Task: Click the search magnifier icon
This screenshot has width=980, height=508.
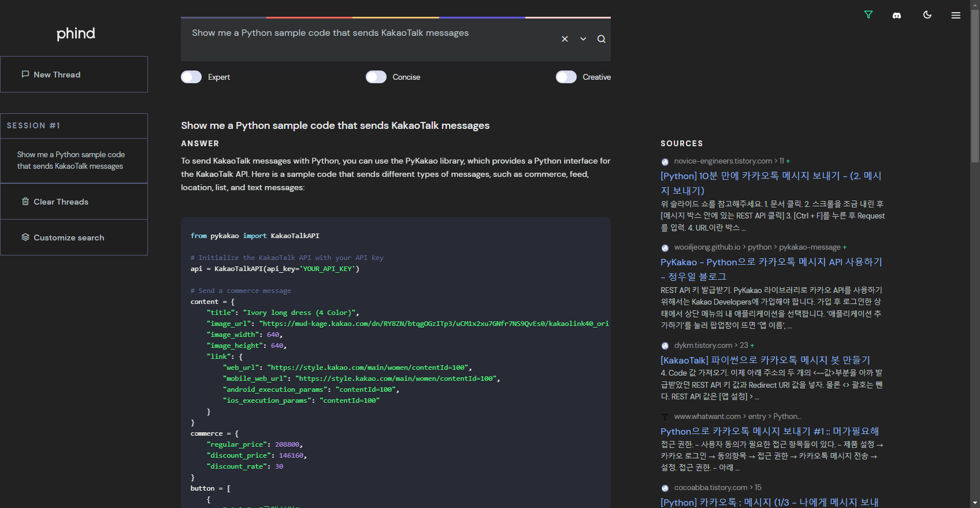Action: (x=602, y=39)
